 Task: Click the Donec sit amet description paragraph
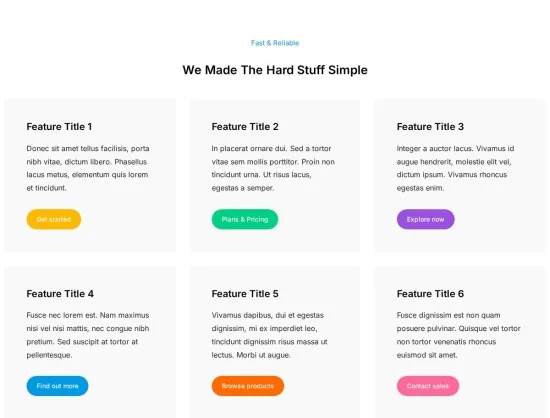click(88, 168)
